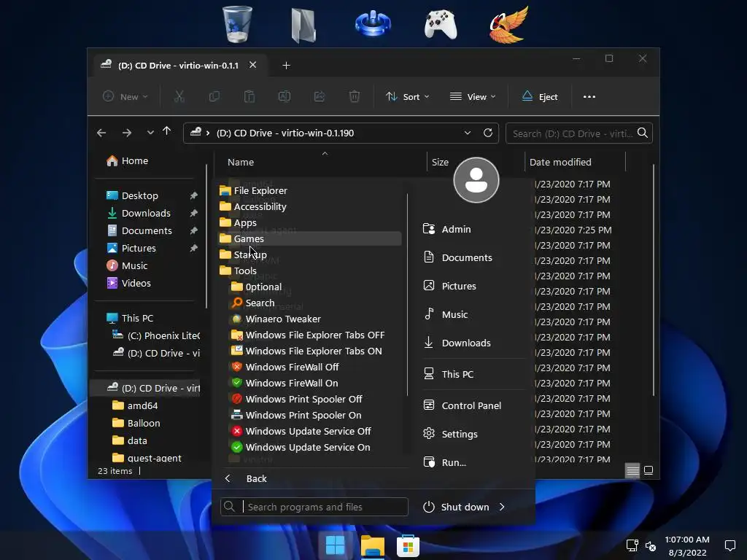Open the grey folder desktop icon
Screen dimensions: 747x560
[304, 26]
